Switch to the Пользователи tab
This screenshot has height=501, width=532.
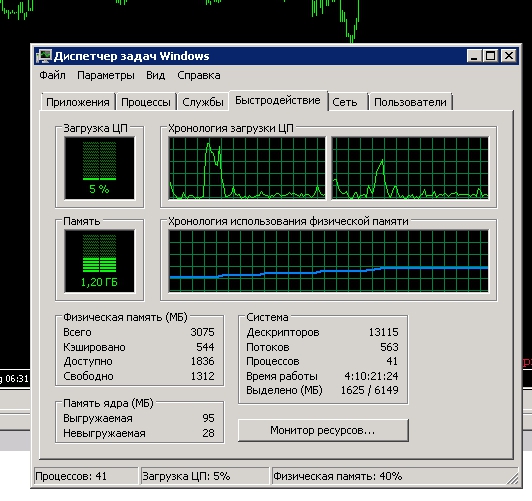coord(411,102)
